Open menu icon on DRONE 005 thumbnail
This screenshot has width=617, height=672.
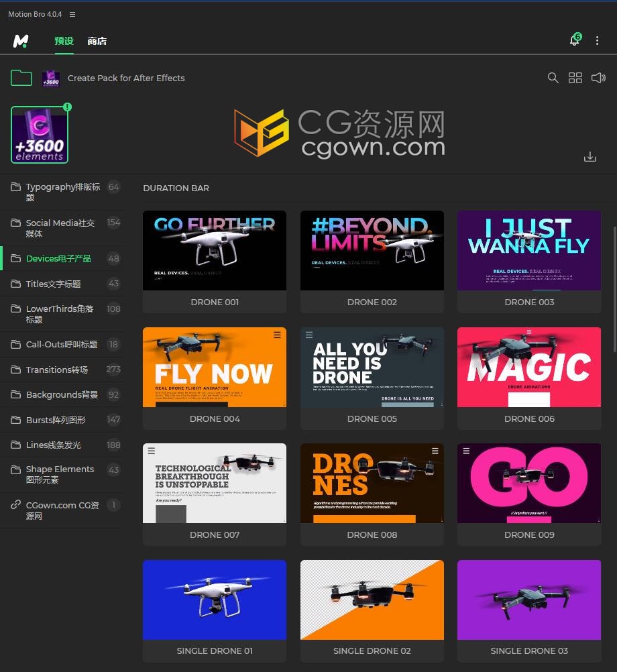pos(309,335)
